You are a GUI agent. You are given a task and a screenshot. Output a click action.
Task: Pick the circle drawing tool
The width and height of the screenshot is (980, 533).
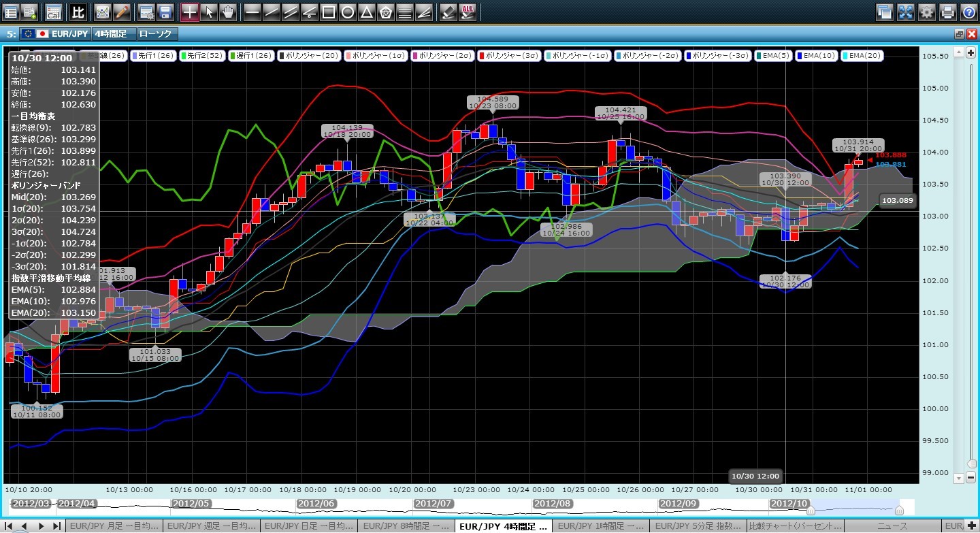[347, 12]
